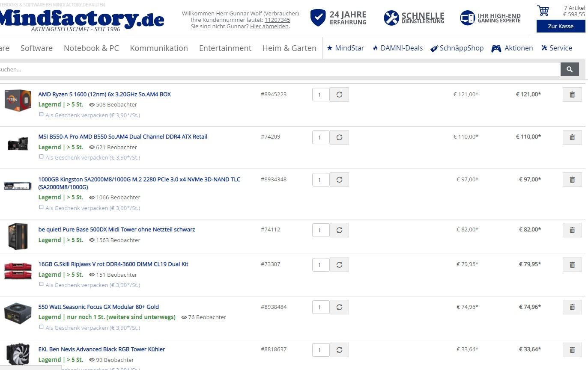The image size is (588, 370).
Task: Refresh quantity for G.Skill RipJaws V kit
Action: tap(339, 265)
